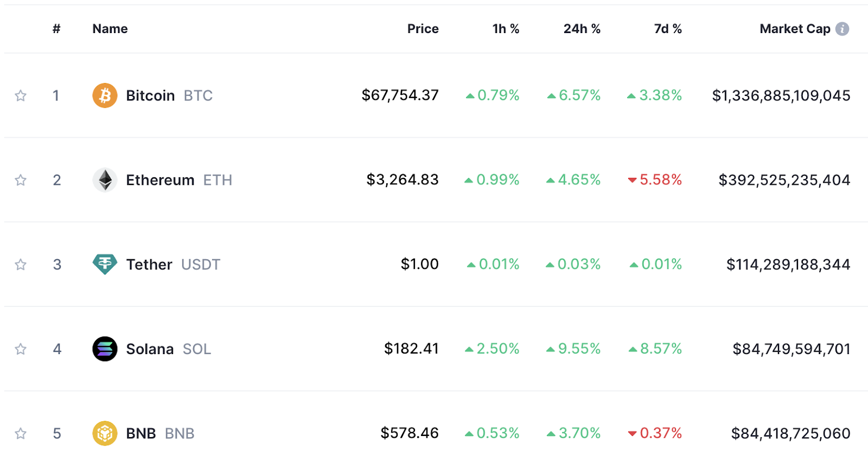Open the Solana name link
The width and height of the screenshot is (868, 468).
(150, 349)
